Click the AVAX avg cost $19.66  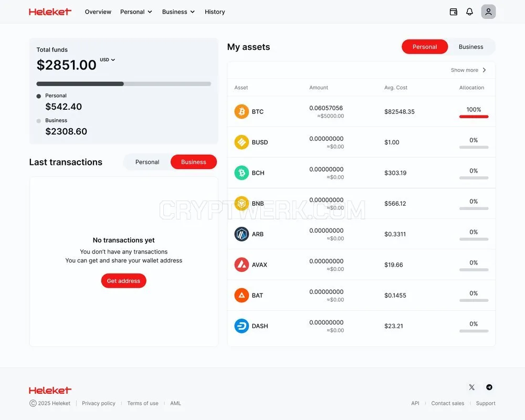pyautogui.click(x=393, y=265)
